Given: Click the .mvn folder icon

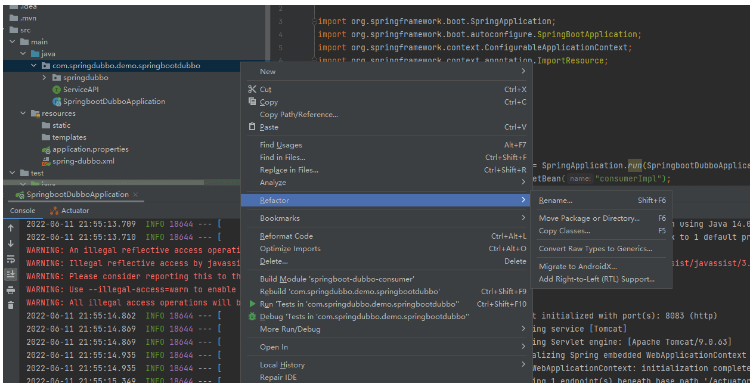Looking at the screenshot, I should click(x=14, y=18).
